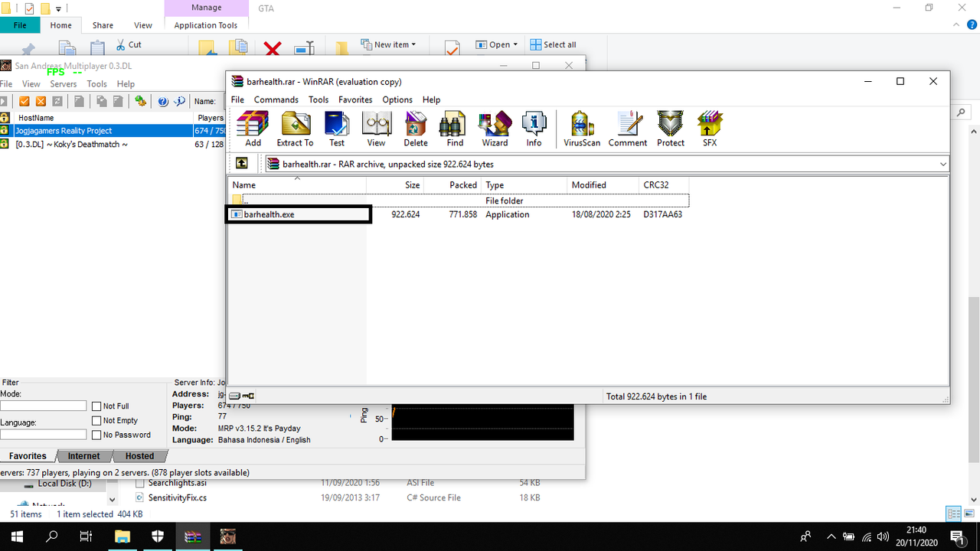Screen dimensions: 980x551
Task: Enable the No Password filter checkbox
Action: (96, 435)
